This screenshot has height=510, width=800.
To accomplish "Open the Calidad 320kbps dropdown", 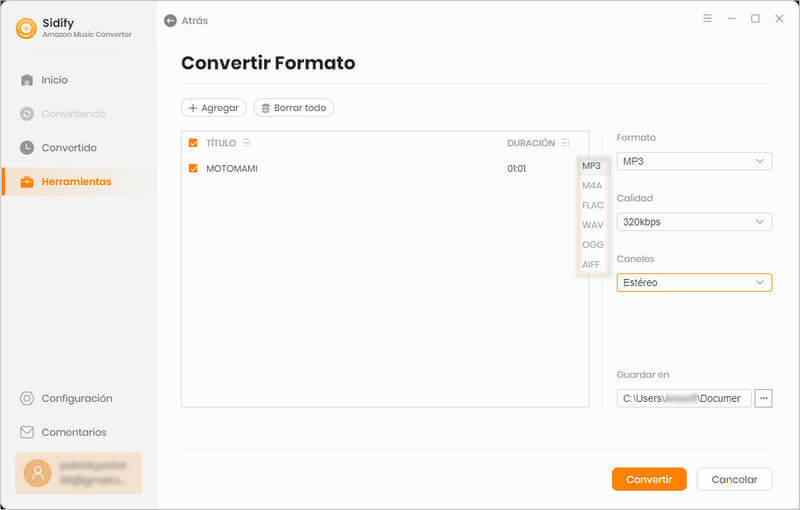I will pos(694,222).
